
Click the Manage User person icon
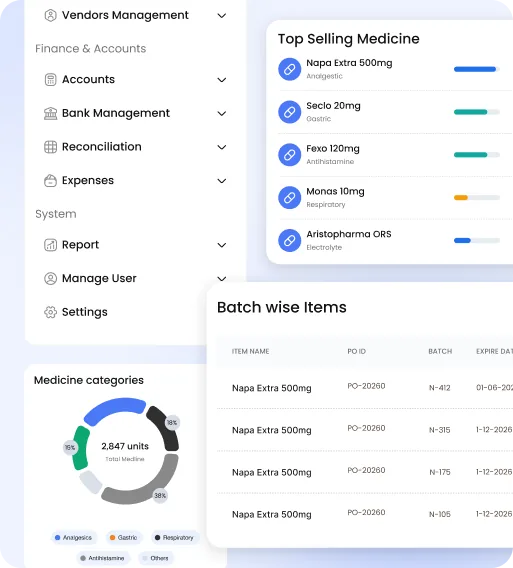(x=50, y=278)
